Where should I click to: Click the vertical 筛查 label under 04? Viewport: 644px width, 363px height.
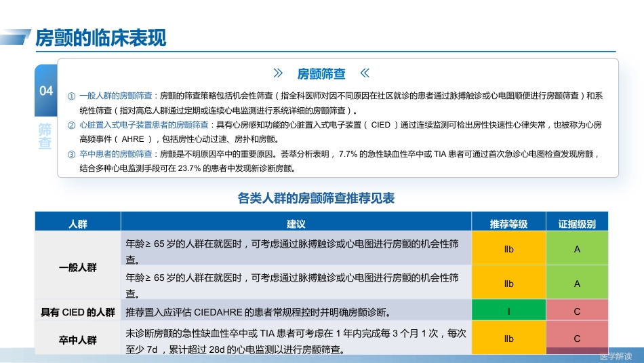point(45,136)
